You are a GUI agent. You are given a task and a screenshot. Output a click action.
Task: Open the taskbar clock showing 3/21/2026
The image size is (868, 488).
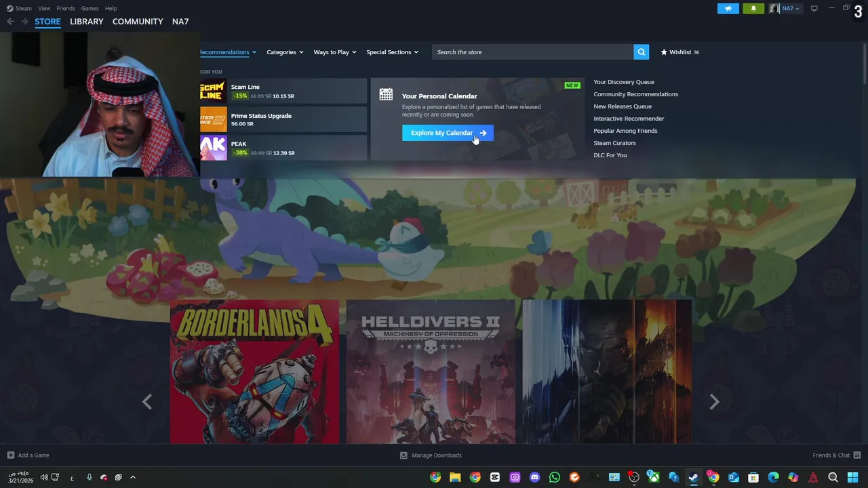coord(20,477)
